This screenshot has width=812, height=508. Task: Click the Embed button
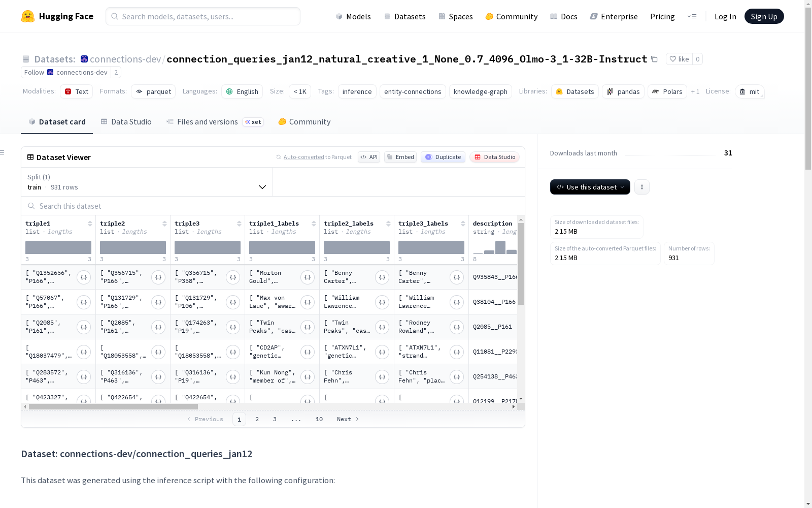400,157
